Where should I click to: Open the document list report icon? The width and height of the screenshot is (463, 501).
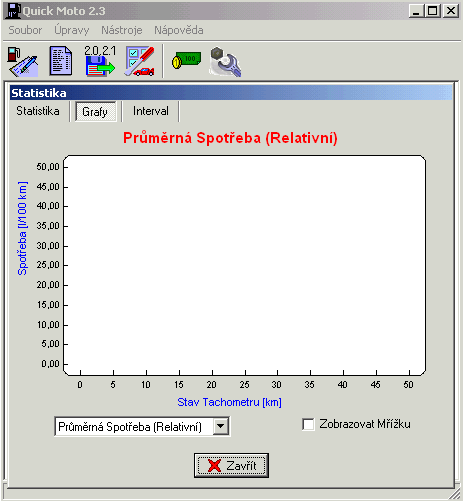click(61, 61)
